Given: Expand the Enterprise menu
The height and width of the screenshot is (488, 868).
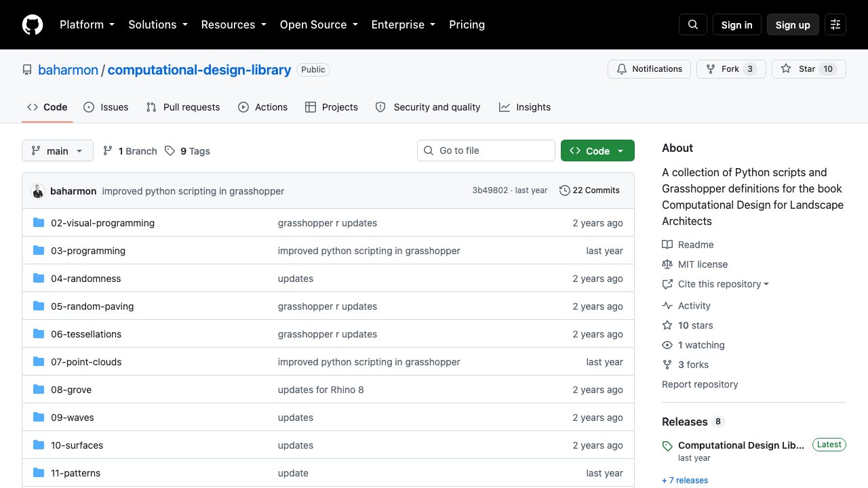Looking at the screenshot, I should click(403, 24).
